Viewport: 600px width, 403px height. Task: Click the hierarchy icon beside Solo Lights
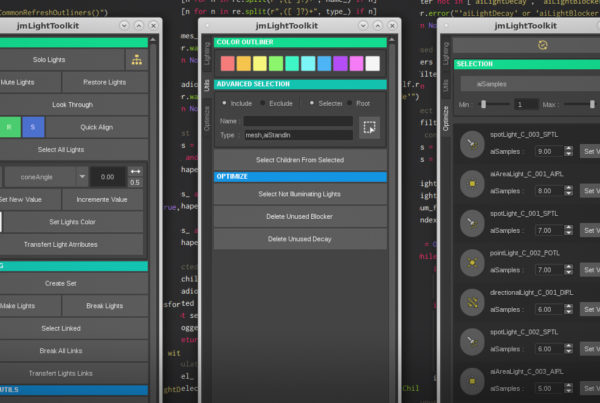coord(137,60)
